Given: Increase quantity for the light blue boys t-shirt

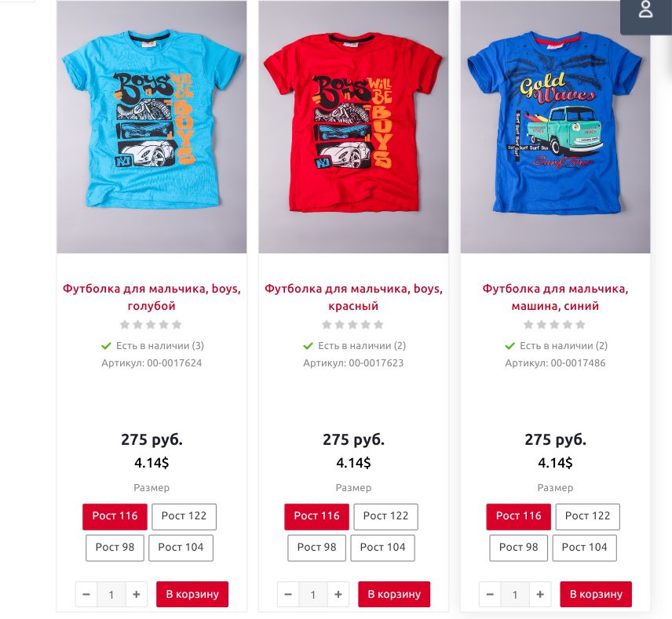Looking at the screenshot, I should click(137, 594).
